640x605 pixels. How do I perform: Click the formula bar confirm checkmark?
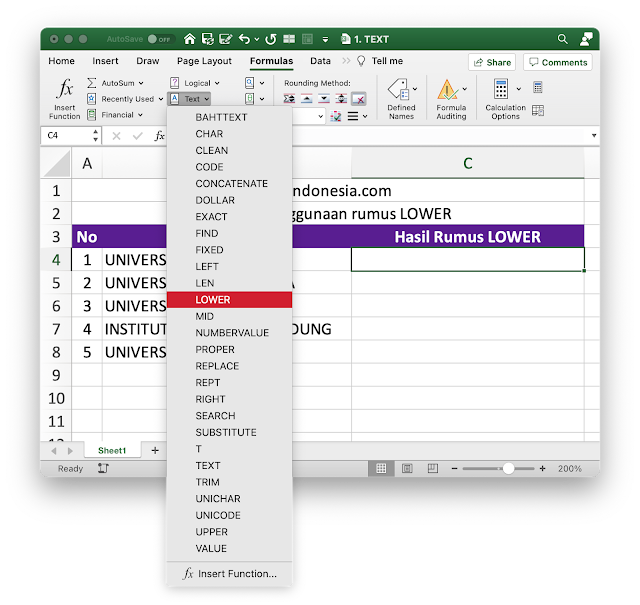click(x=138, y=136)
